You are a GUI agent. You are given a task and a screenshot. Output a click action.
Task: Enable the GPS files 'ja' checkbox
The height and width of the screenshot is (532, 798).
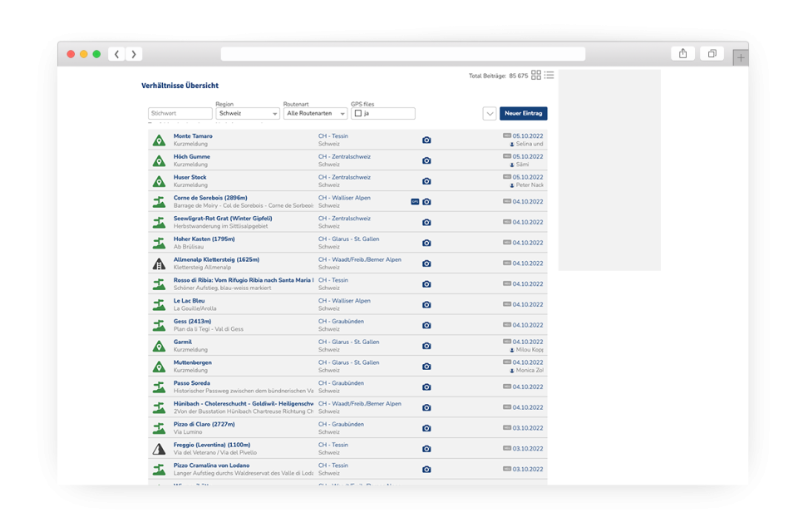357,114
